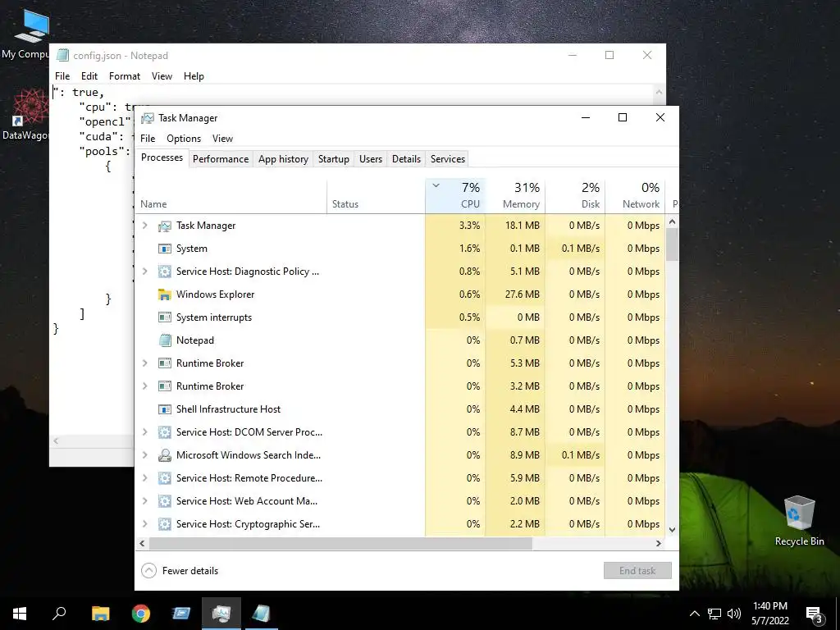This screenshot has width=840, height=630.
Task: Click the System process icon
Action: tap(164, 249)
